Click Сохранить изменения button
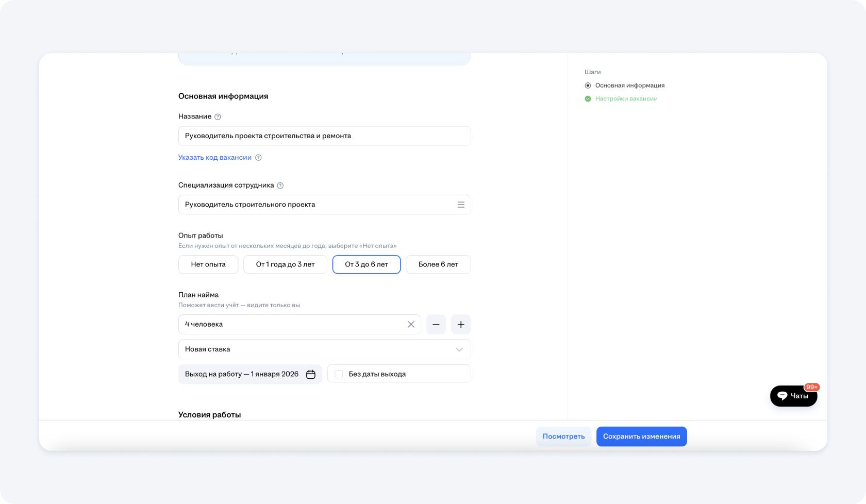The image size is (866, 504). [x=641, y=436]
